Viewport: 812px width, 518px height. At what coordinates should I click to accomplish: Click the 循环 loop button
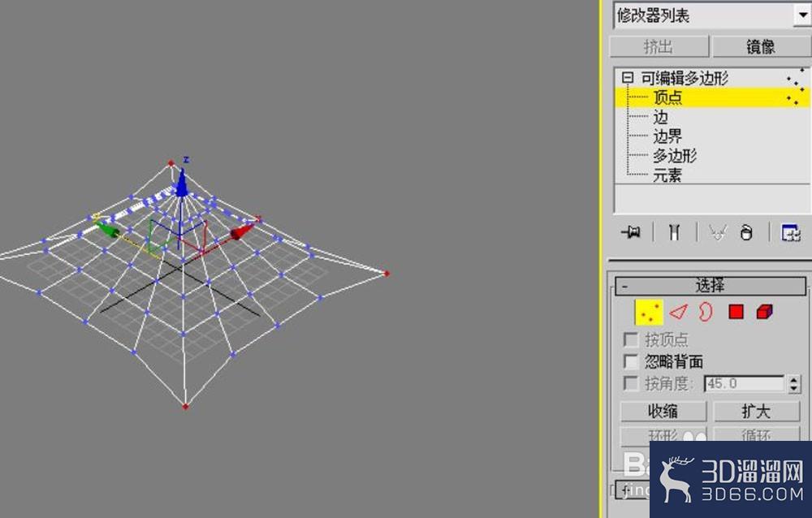757,435
